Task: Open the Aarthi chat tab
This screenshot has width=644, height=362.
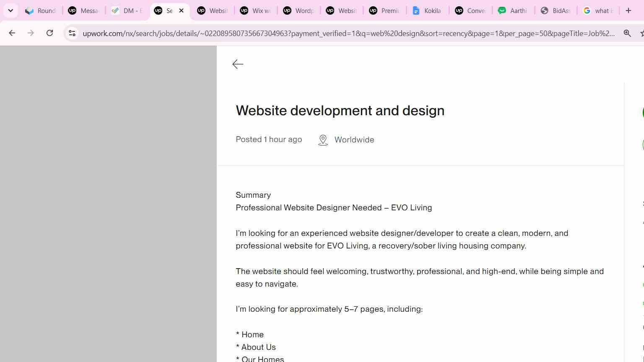Action: [x=513, y=10]
